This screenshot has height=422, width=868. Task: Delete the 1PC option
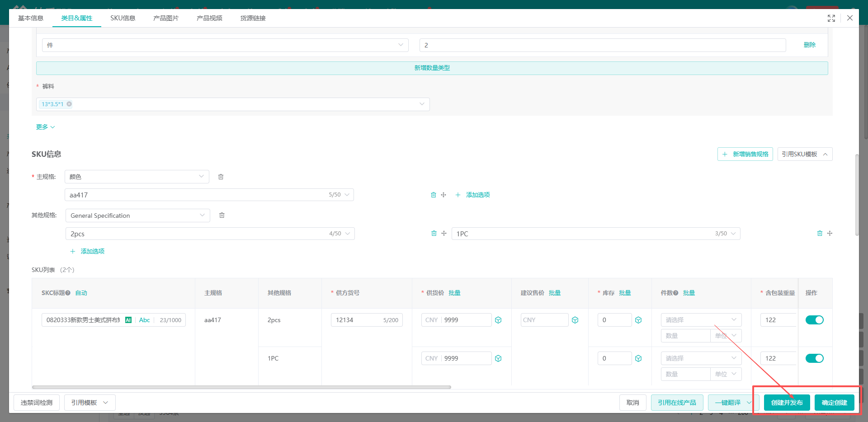tap(820, 234)
